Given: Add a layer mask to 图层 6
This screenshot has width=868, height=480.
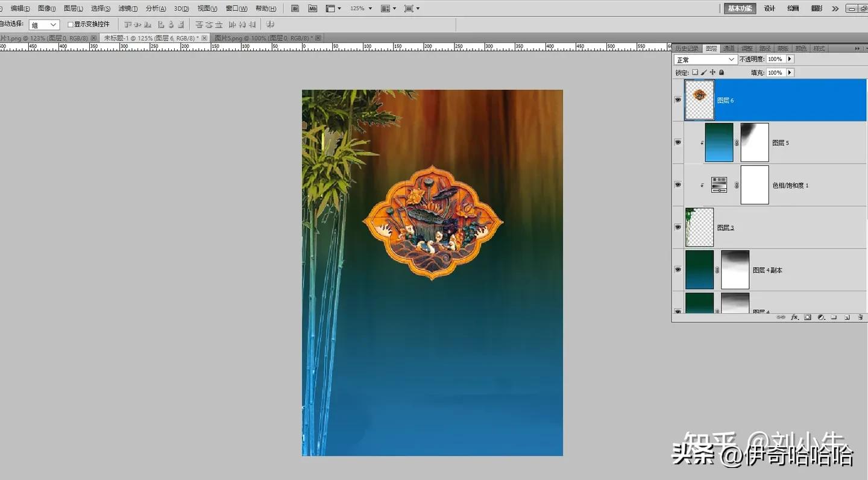Looking at the screenshot, I should click(x=807, y=317).
